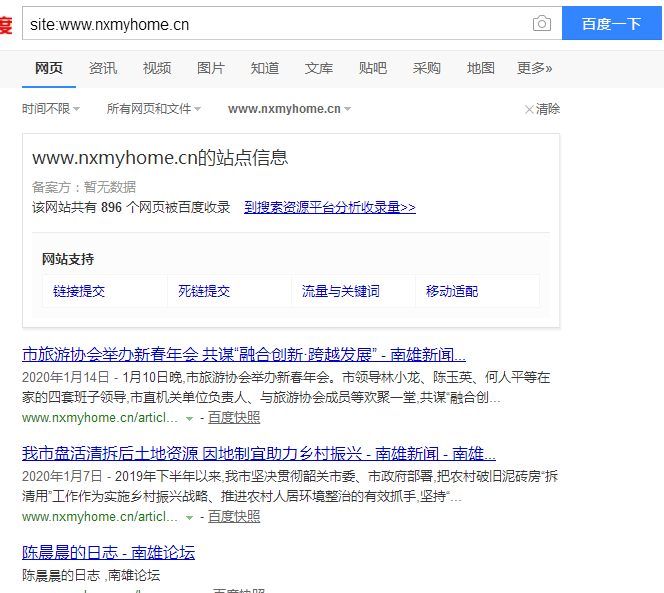Image resolution: width=664 pixels, height=593 pixels.
Task: Expand the 更多» tab menu
Action: click(534, 68)
